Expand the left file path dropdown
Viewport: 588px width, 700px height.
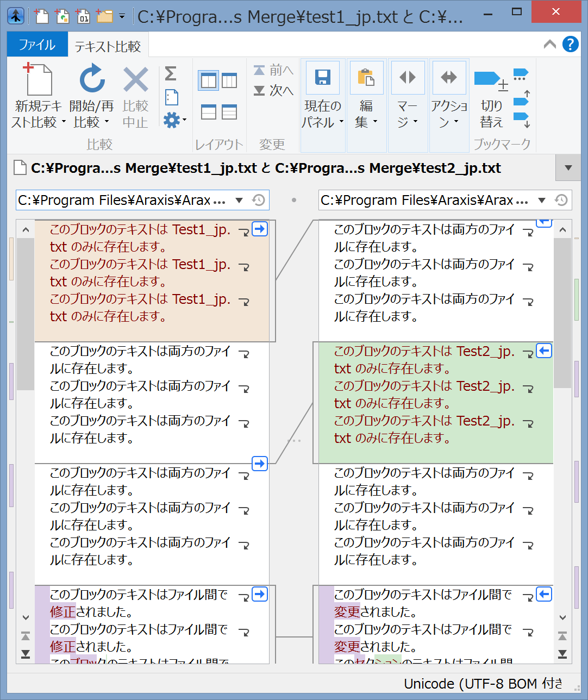[239, 201]
